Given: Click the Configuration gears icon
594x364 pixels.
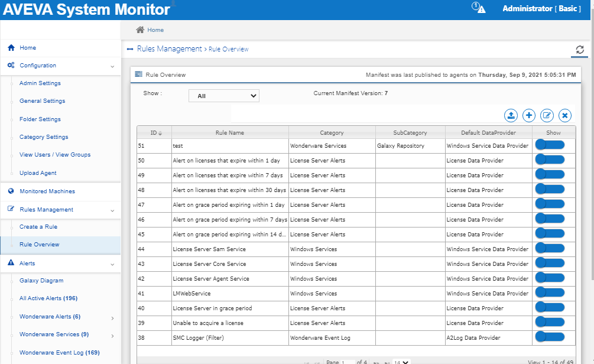Looking at the screenshot, I should 11,65.
